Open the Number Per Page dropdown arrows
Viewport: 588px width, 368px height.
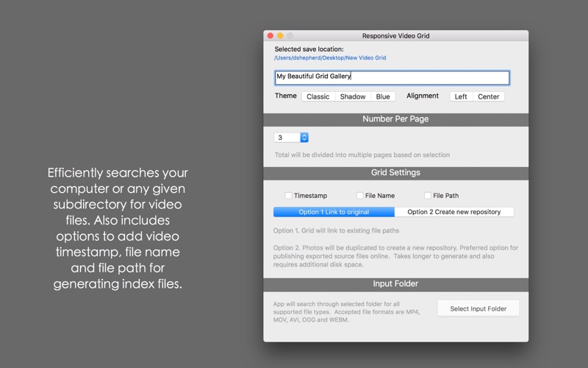coord(304,138)
